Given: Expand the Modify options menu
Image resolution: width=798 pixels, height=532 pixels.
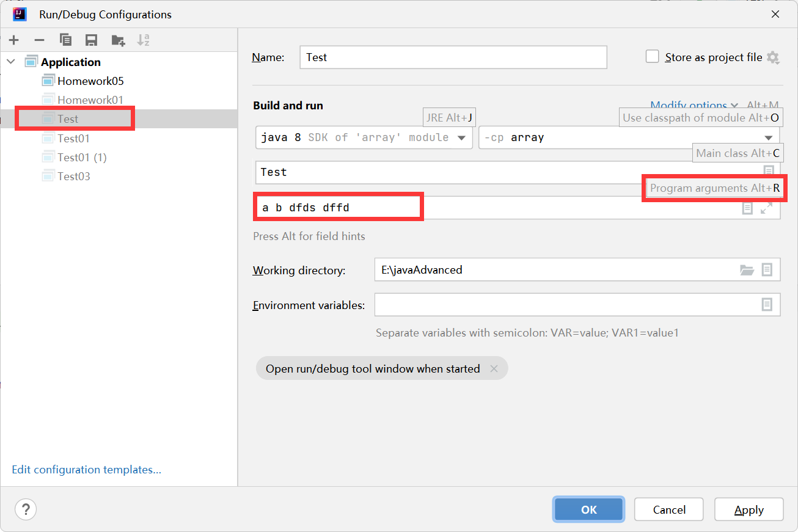Looking at the screenshot, I should point(694,105).
